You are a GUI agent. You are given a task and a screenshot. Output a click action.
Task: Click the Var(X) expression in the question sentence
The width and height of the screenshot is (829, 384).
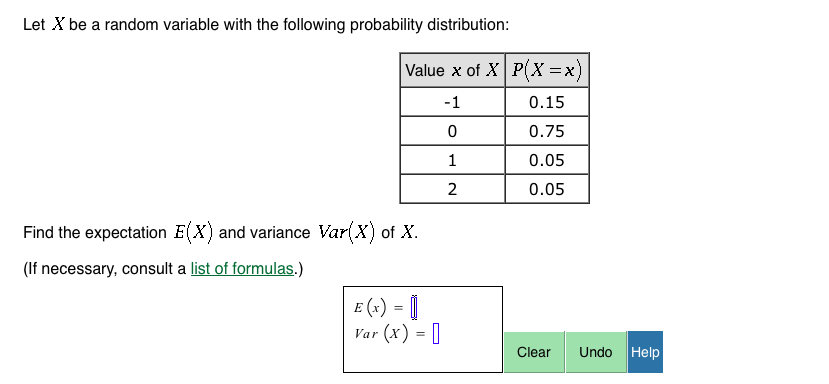[x=346, y=233]
